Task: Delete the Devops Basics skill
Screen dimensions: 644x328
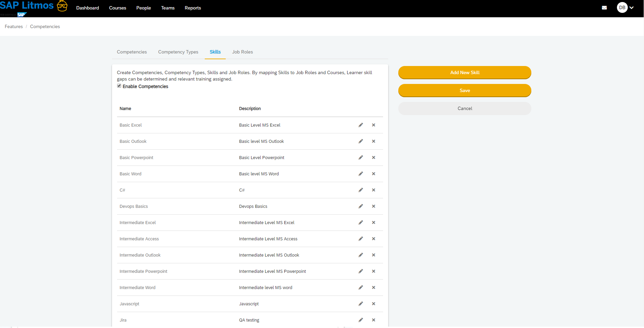Action: (374, 206)
